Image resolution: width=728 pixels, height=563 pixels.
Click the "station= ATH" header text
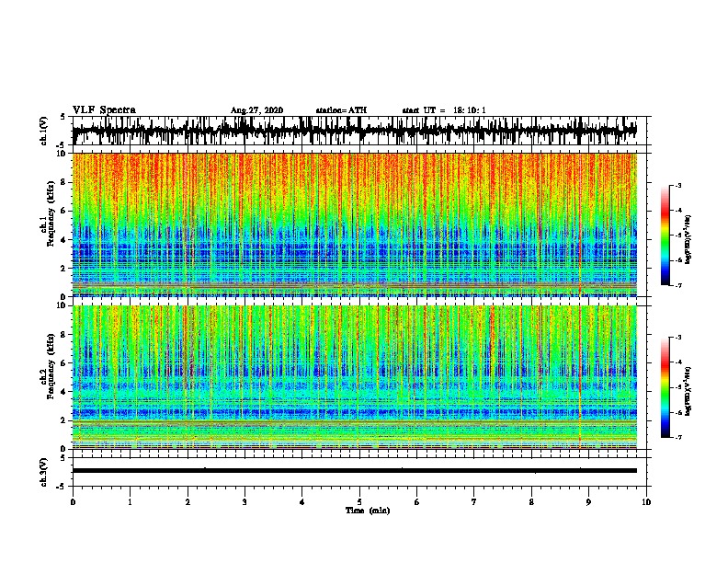pyautogui.click(x=341, y=110)
